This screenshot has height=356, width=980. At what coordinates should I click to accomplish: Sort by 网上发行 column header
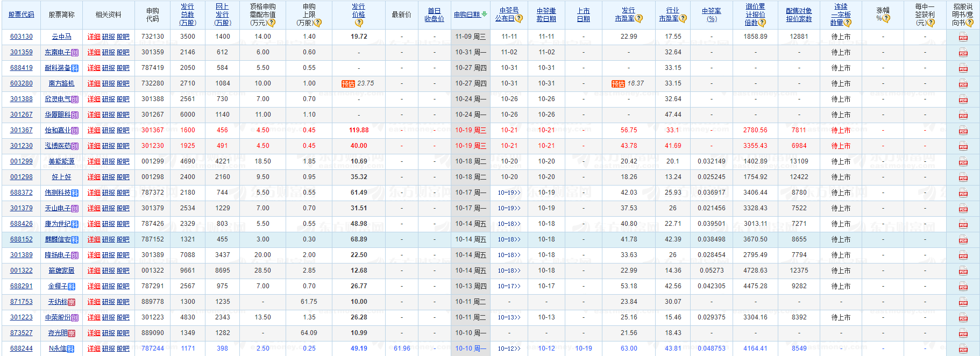(x=222, y=15)
